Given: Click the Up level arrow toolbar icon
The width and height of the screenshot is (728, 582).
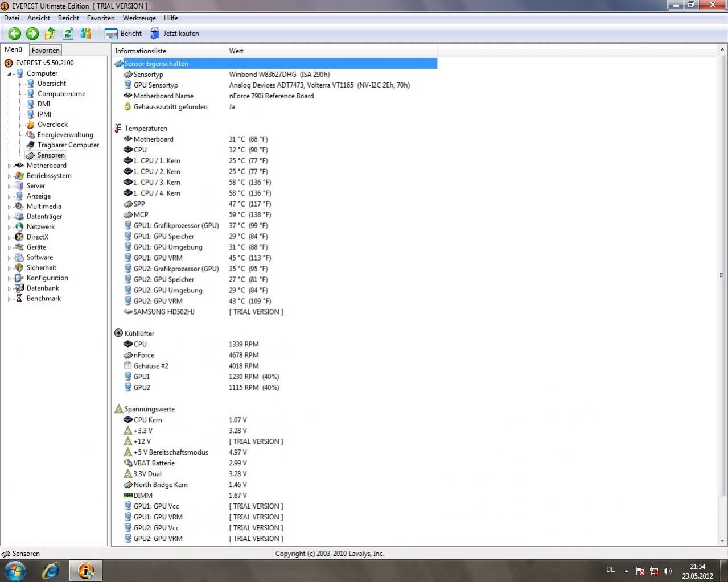Looking at the screenshot, I should pyautogui.click(x=50, y=34).
